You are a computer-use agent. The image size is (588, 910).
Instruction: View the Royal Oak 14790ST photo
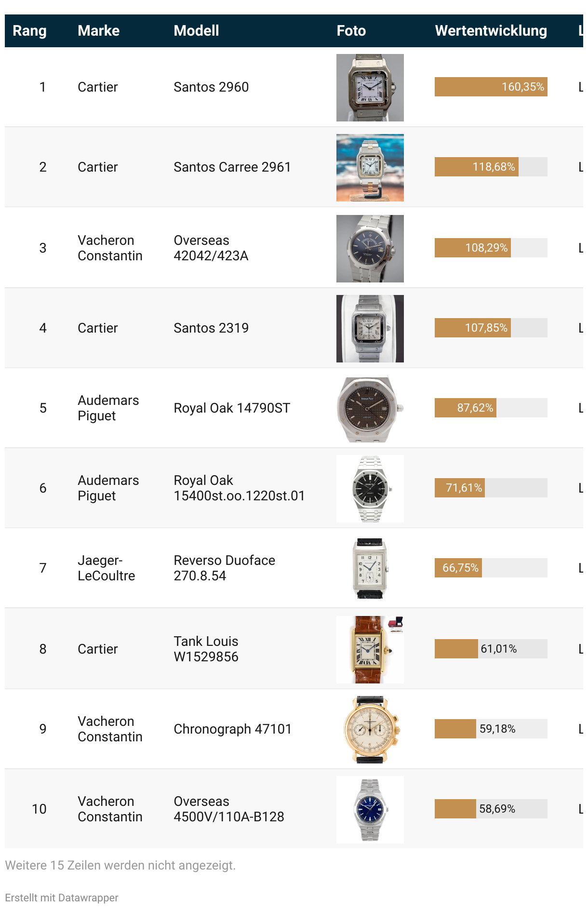370,409
